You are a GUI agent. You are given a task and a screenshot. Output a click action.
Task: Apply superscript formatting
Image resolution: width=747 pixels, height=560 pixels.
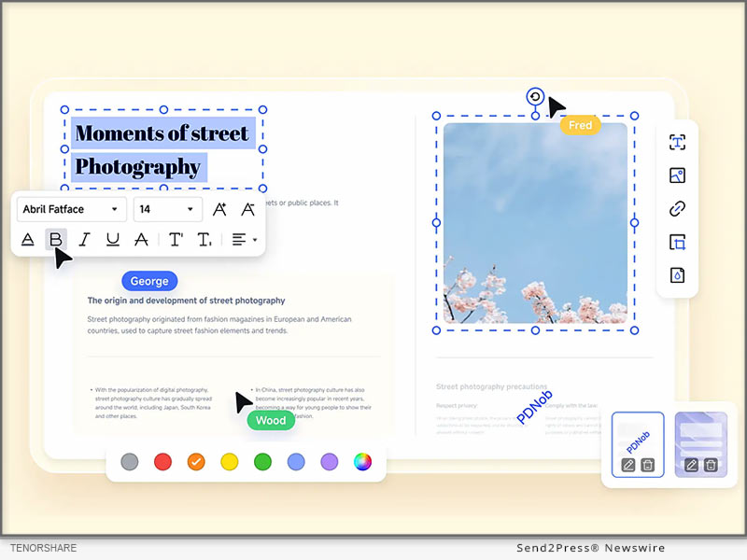[x=176, y=240]
